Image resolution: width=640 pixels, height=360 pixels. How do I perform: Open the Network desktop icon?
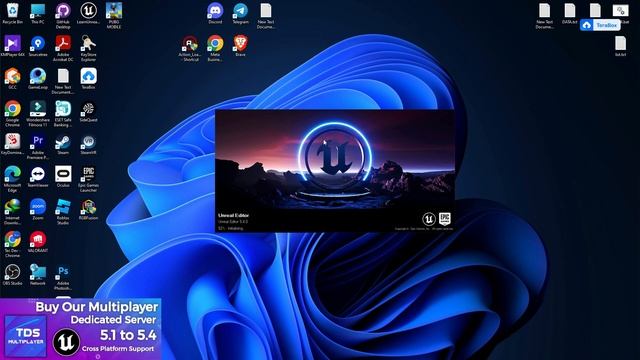coord(38,274)
